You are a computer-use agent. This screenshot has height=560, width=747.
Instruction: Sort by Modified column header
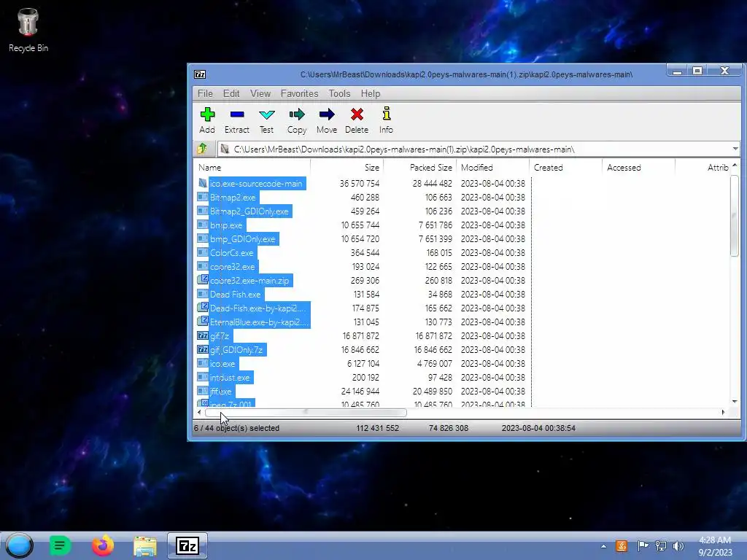coord(492,168)
